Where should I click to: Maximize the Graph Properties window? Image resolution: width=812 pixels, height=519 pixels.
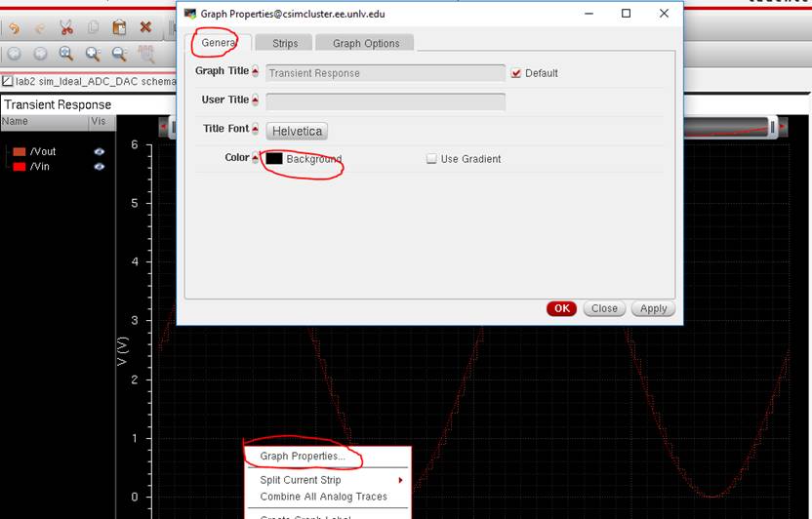click(x=627, y=14)
